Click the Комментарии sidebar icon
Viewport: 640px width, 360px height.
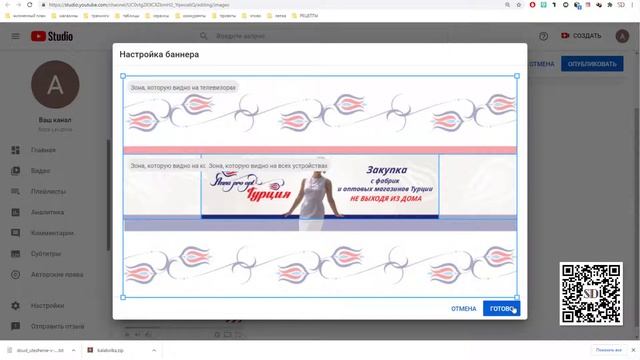16,233
